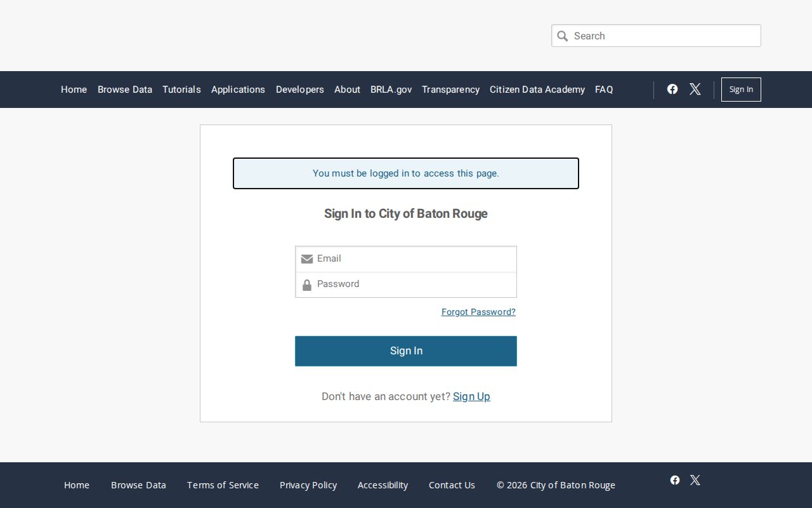Open the About menu item
Image resolution: width=812 pixels, height=508 pixels.
(347, 90)
